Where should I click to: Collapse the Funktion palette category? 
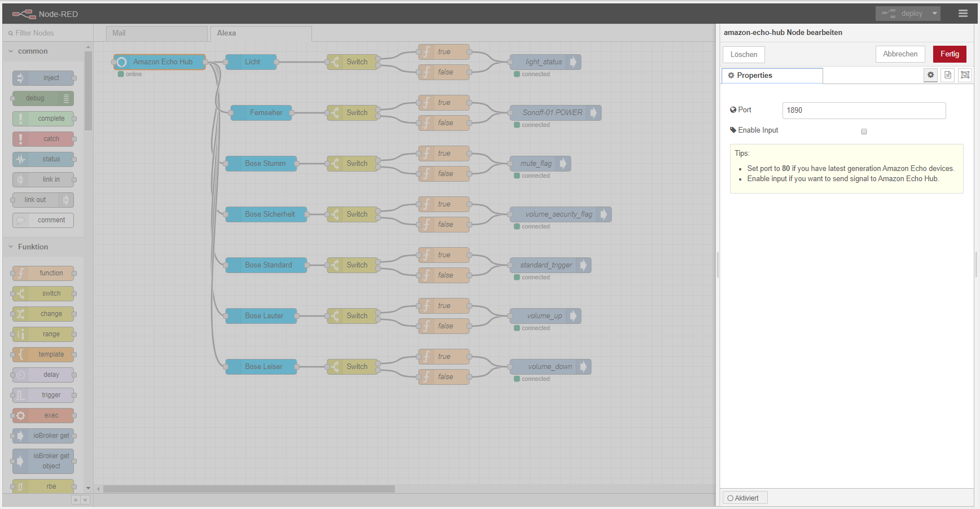pyautogui.click(x=43, y=247)
